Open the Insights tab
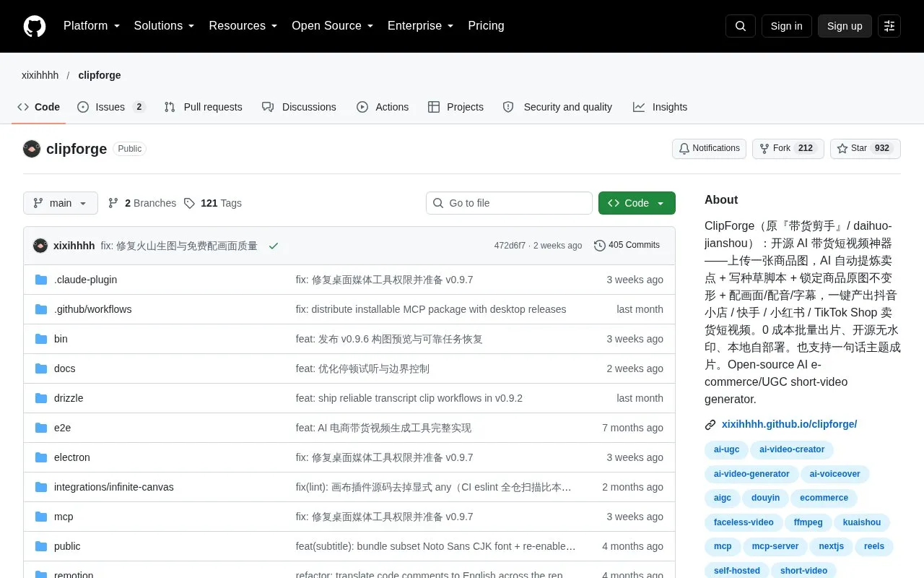This screenshot has height=578, width=924. coord(660,107)
